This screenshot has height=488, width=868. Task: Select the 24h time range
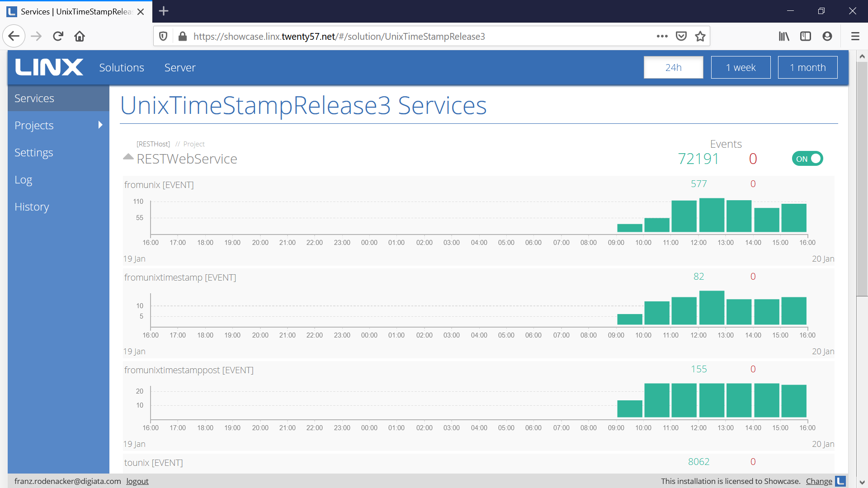tap(673, 67)
